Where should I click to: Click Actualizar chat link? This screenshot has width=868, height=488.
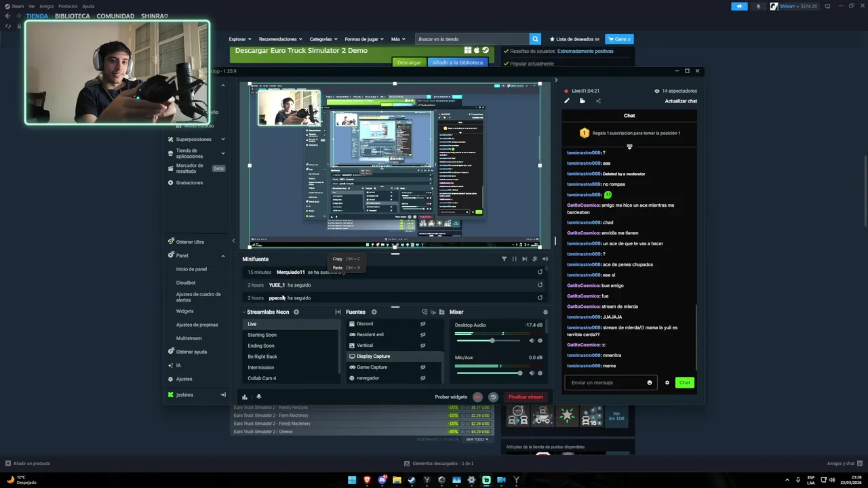[x=681, y=101]
